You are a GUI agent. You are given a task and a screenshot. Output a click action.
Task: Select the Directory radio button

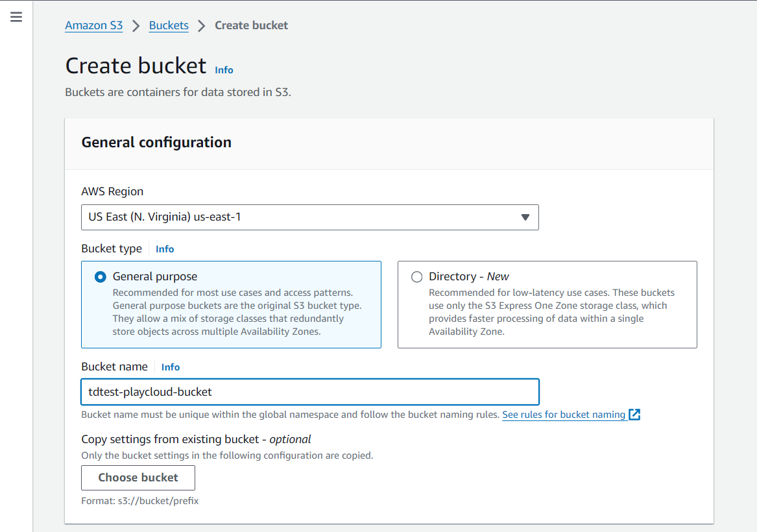(416, 277)
